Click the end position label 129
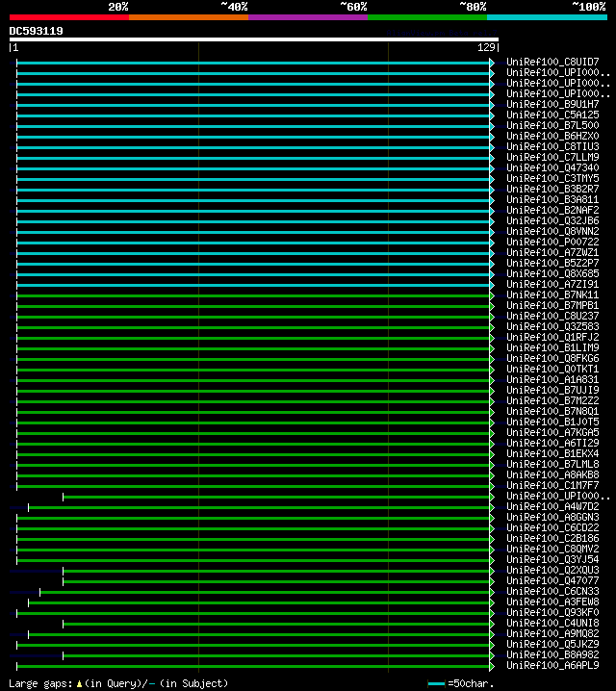This screenshot has height=691, width=616. (x=486, y=47)
